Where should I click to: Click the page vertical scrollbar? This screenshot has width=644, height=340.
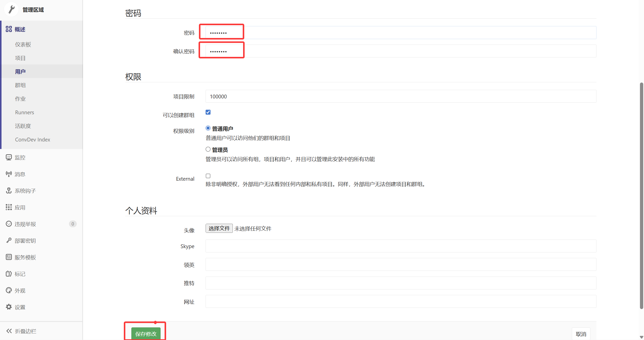tap(641, 196)
